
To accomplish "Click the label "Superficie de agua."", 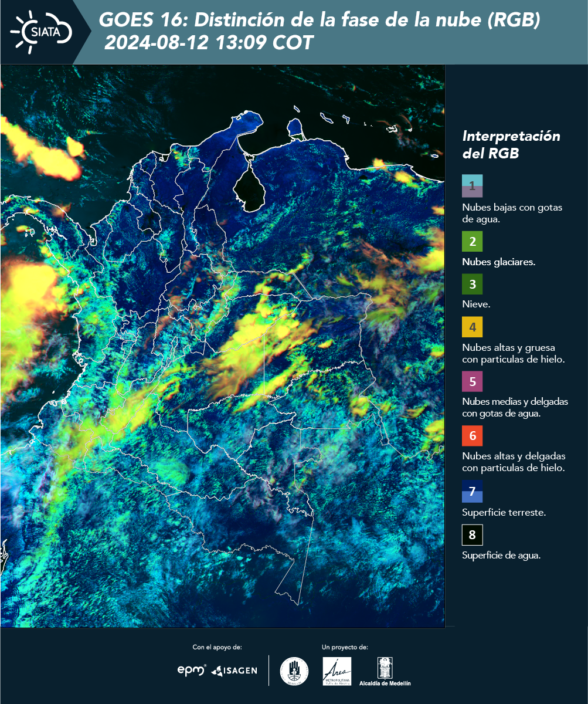I will coord(501,556).
